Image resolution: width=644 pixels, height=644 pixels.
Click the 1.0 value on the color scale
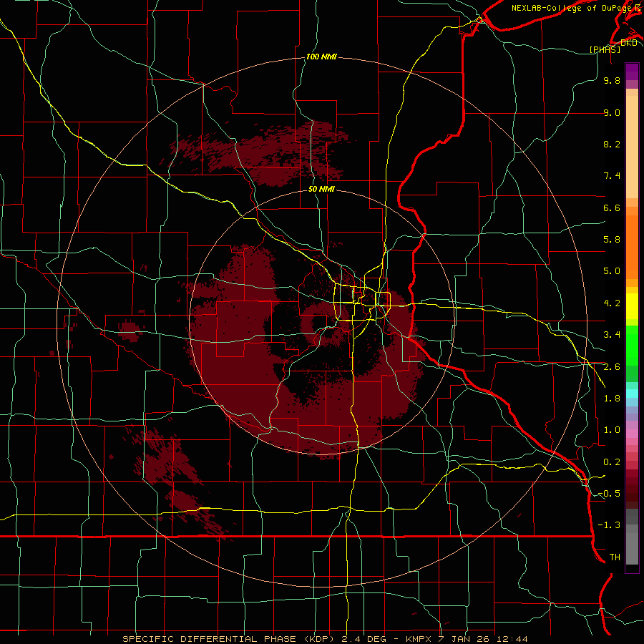(612, 430)
